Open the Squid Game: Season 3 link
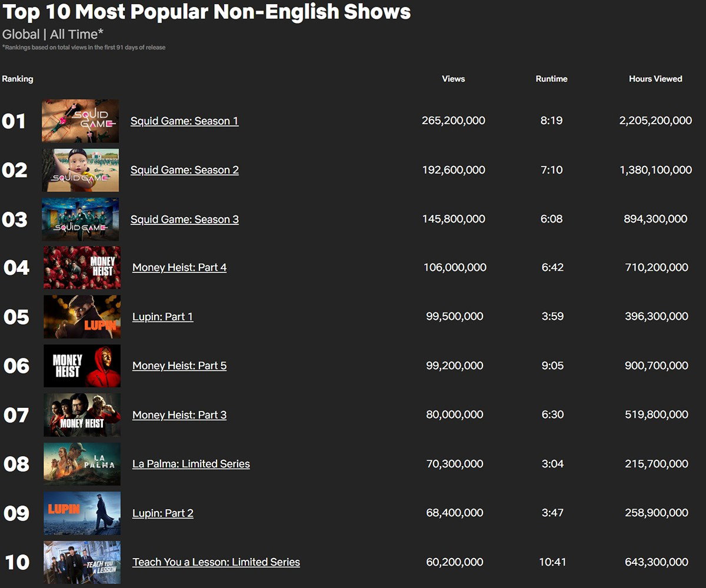Screen dimensions: 706x588 click(185, 220)
